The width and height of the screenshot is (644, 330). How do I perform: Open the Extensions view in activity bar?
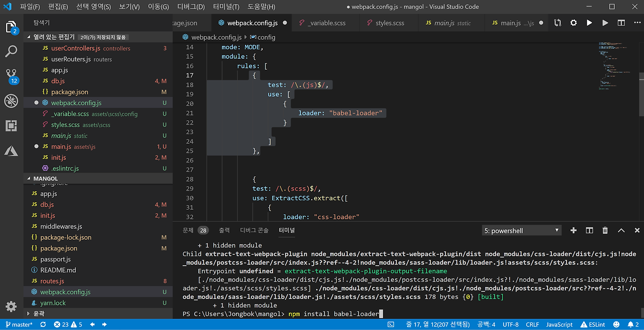coord(11,125)
